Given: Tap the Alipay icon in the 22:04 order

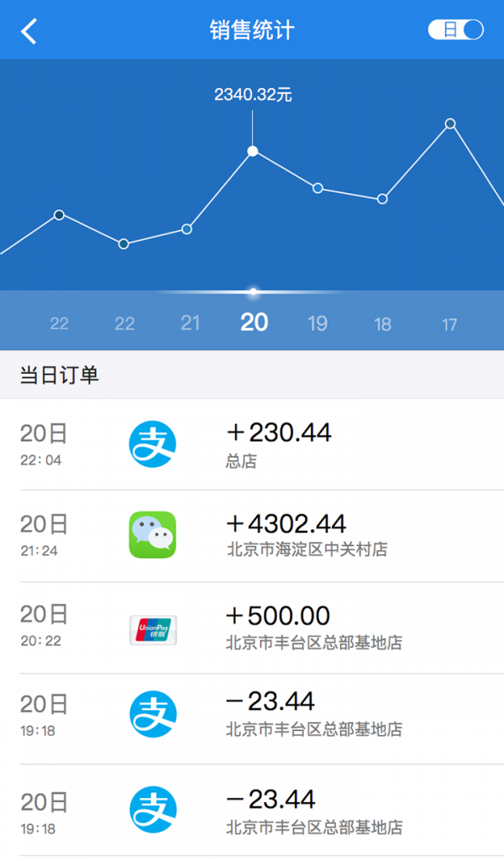Looking at the screenshot, I should point(153,444).
